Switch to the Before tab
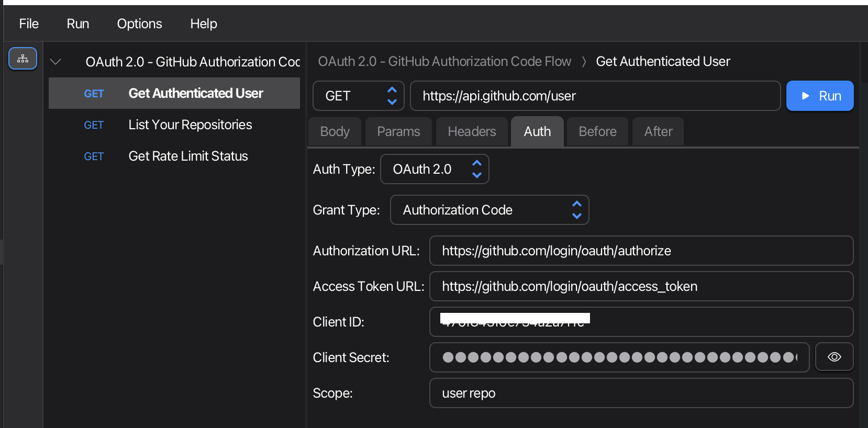This screenshot has height=428, width=868. [x=597, y=131]
